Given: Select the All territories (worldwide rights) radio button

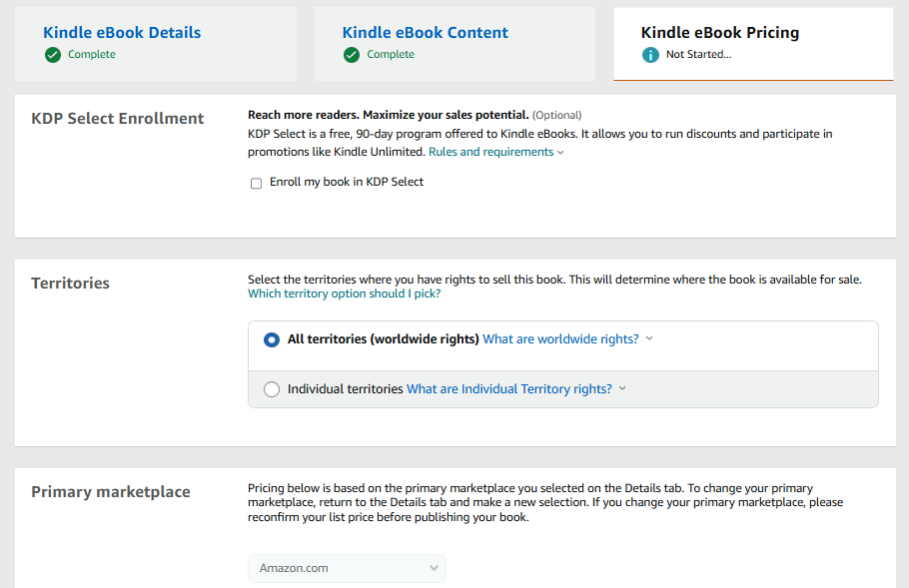Looking at the screenshot, I should pyautogui.click(x=272, y=339).
